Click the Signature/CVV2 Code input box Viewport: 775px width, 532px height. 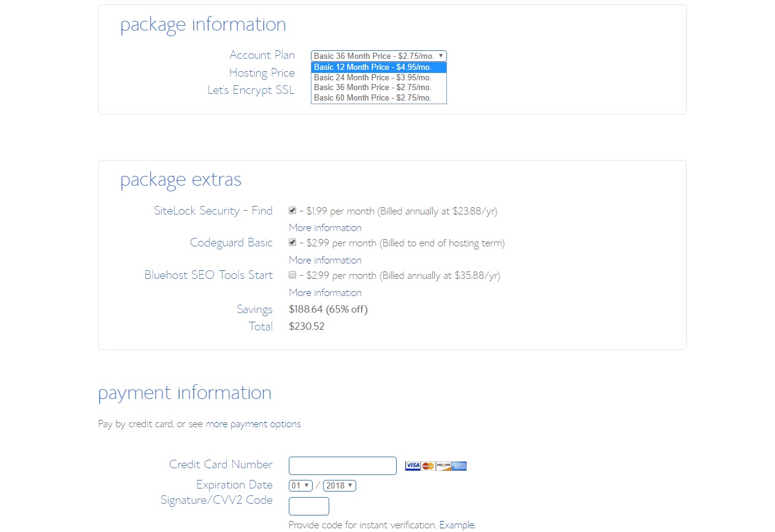pyautogui.click(x=309, y=506)
